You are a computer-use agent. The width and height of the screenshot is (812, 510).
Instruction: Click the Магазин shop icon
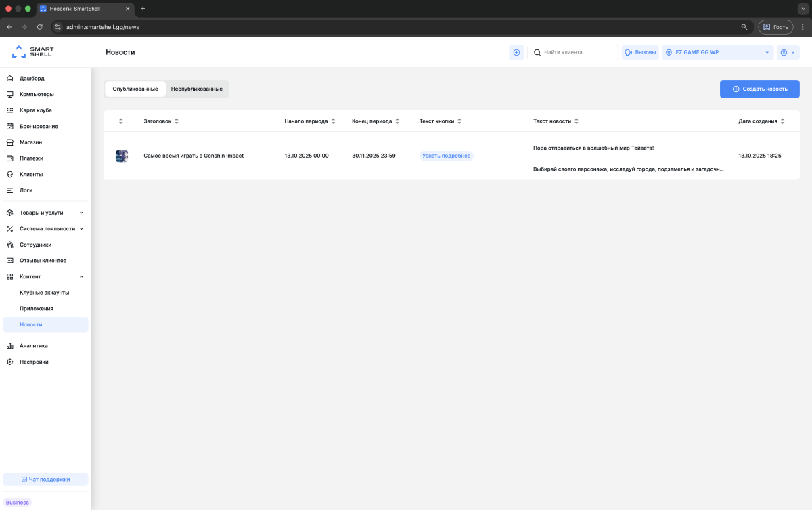(10, 142)
